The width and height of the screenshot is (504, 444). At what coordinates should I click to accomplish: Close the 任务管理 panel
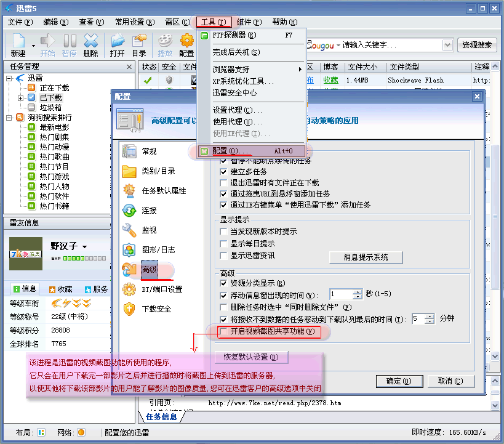(129, 67)
